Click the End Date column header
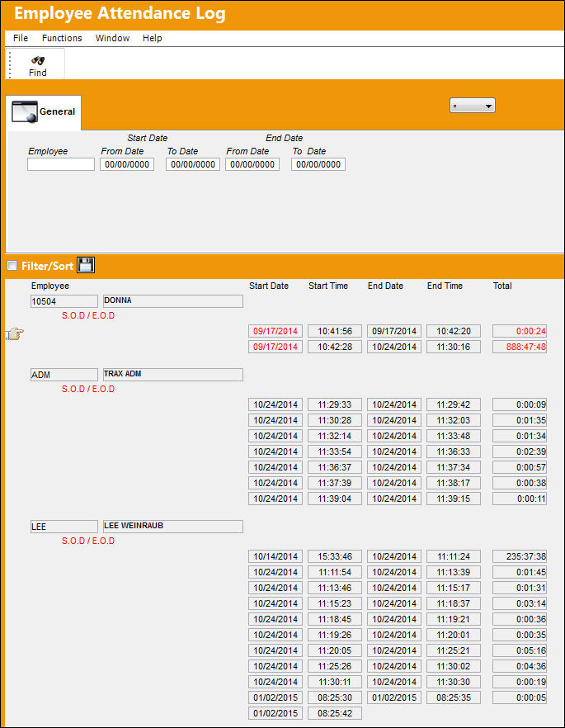Image resolution: width=565 pixels, height=728 pixels. point(385,286)
